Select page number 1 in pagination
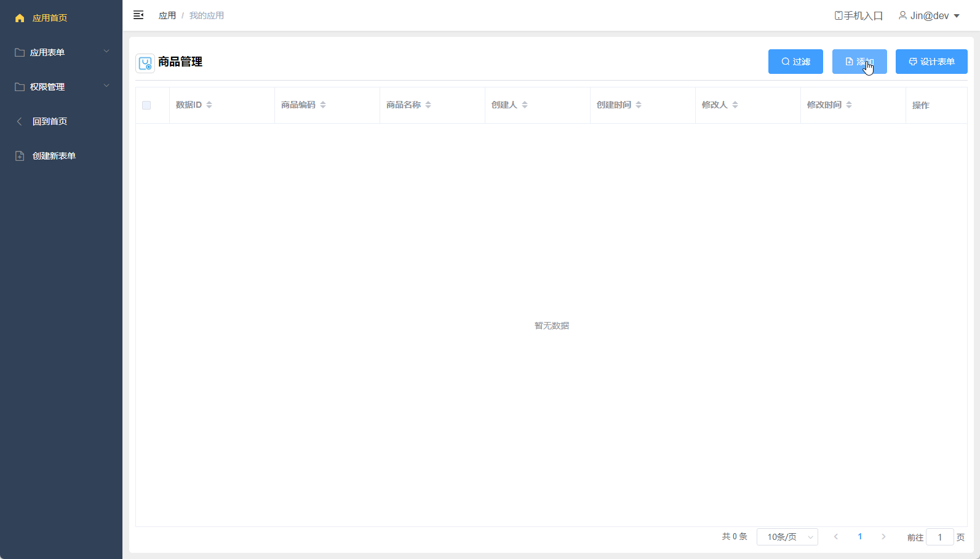The width and height of the screenshot is (980, 559). [860, 537]
